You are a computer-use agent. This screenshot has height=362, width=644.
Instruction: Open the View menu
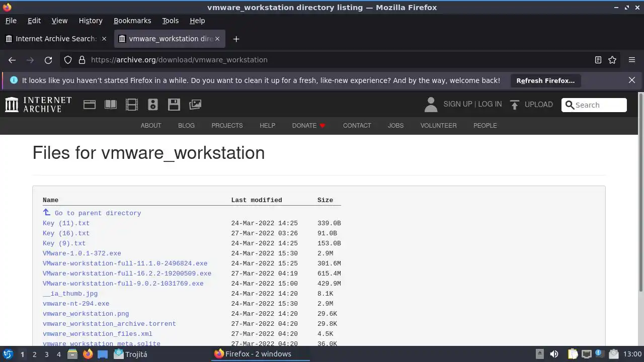[x=59, y=21]
